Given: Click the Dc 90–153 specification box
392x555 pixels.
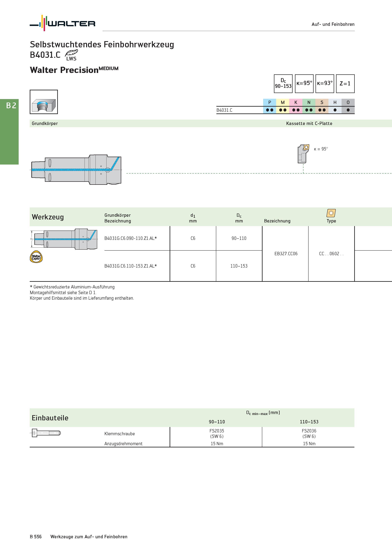Looking at the screenshot, I should (283, 84).
